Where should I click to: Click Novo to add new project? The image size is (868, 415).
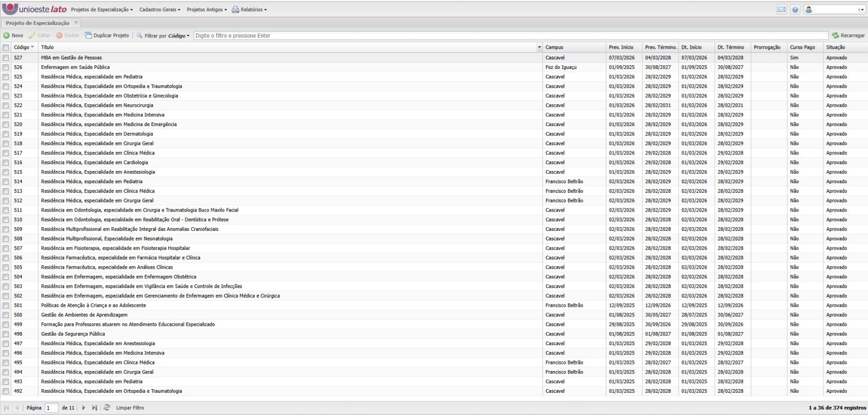pyautogui.click(x=13, y=35)
